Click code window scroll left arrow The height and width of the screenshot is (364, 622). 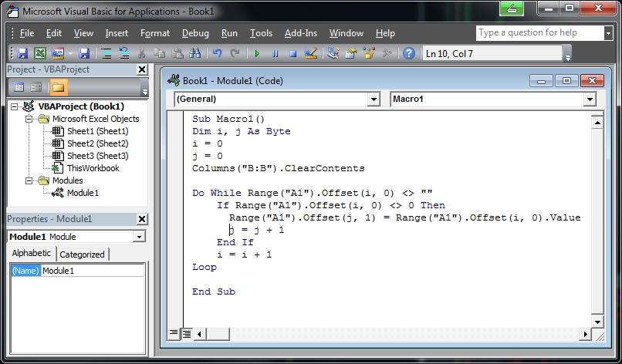200,334
